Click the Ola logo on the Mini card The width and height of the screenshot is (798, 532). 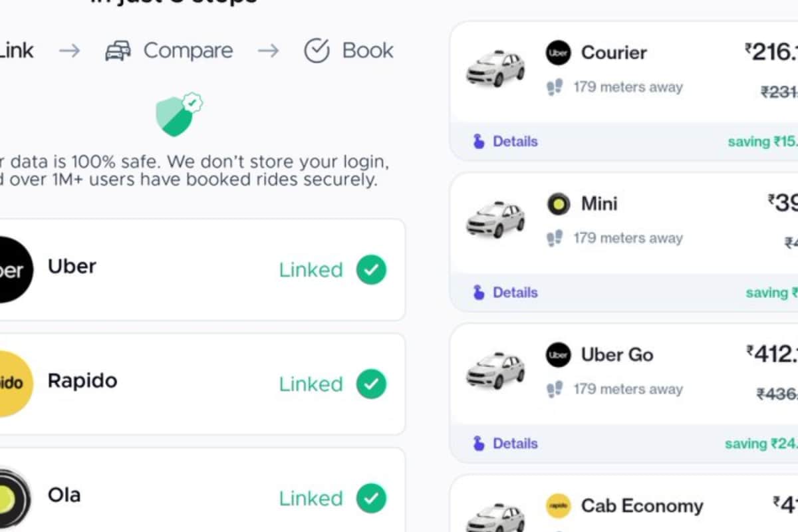point(557,203)
